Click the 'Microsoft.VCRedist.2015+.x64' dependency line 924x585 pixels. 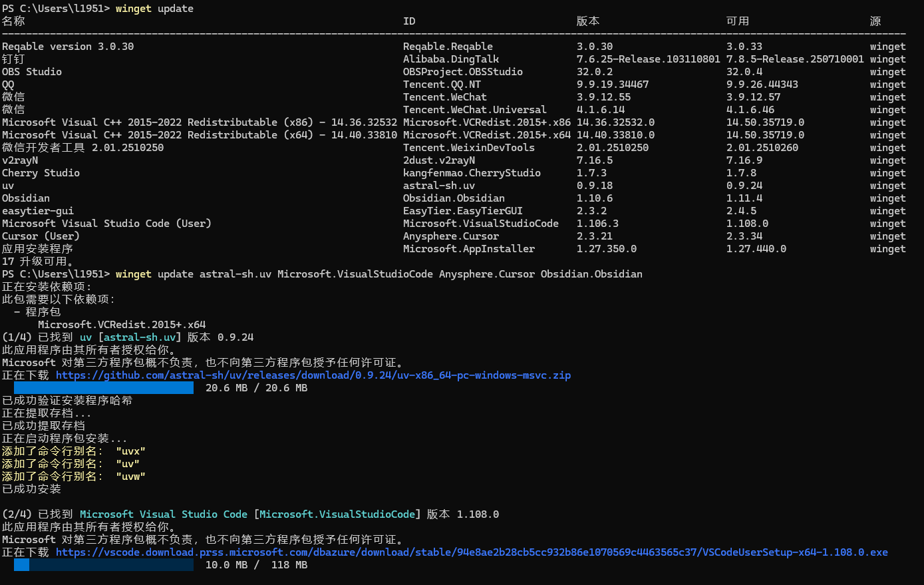pos(122,325)
